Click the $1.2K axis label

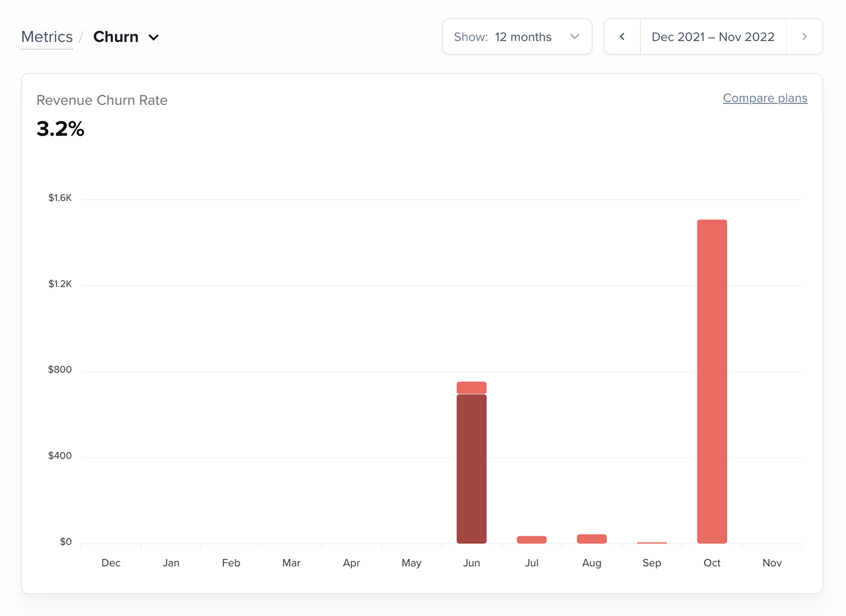click(60, 284)
